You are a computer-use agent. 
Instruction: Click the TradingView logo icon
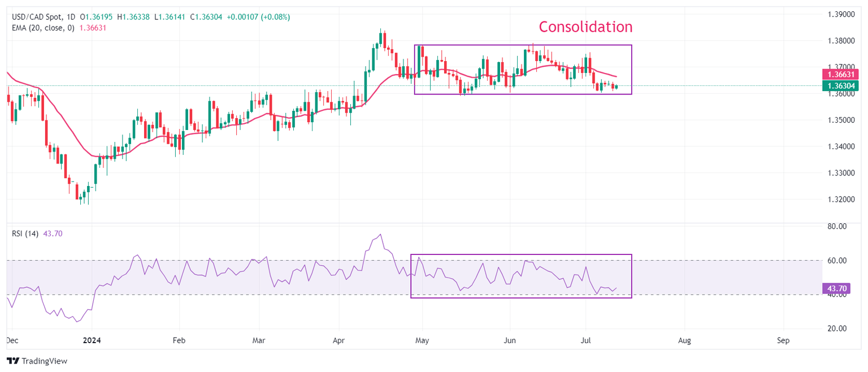(x=13, y=361)
